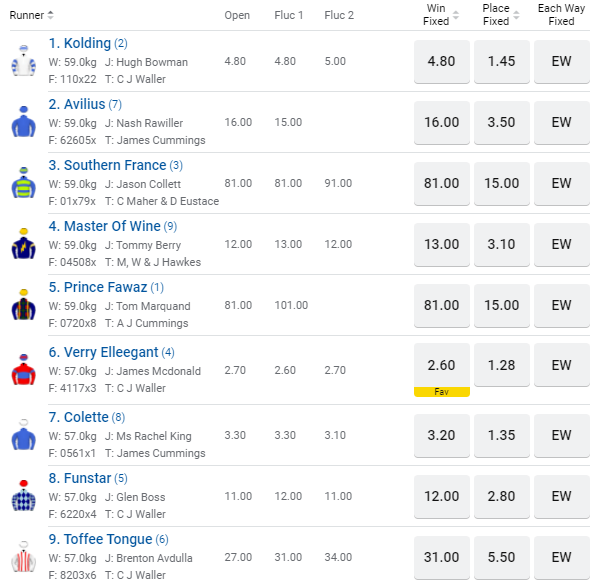The image size is (602, 584).
Task: Select Master Of Wine win odds 13.00
Action: (x=442, y=244)
